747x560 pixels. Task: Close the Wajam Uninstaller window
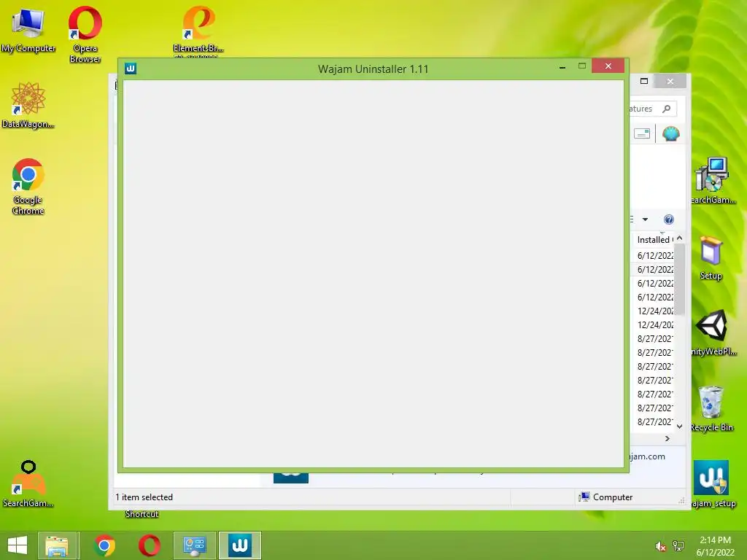point(608,66)
